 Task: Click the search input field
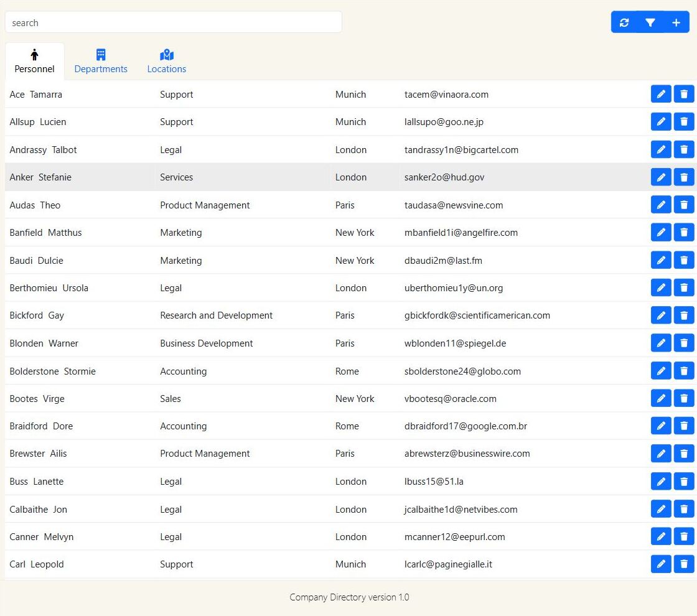(174, 22)
